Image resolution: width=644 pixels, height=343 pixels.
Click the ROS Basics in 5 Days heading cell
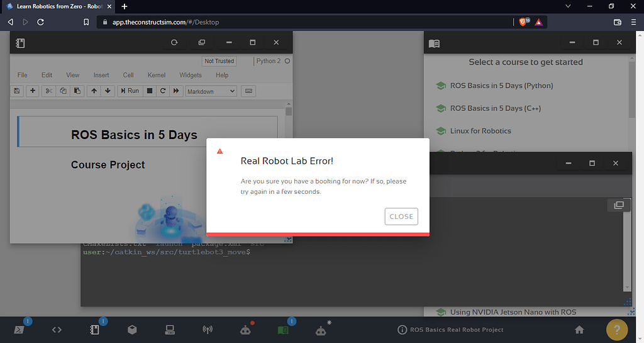(x=147, y=132)
